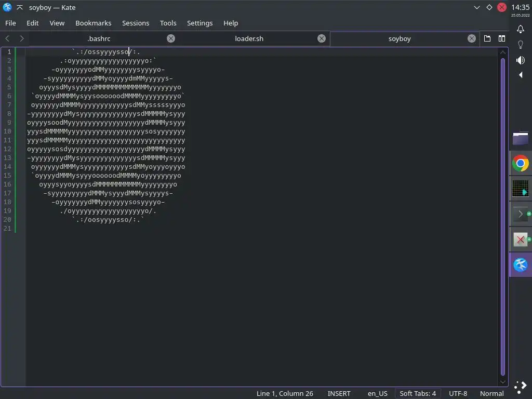Open the Sessions menu
Viewport: 532px width, 399px height.
136,23
